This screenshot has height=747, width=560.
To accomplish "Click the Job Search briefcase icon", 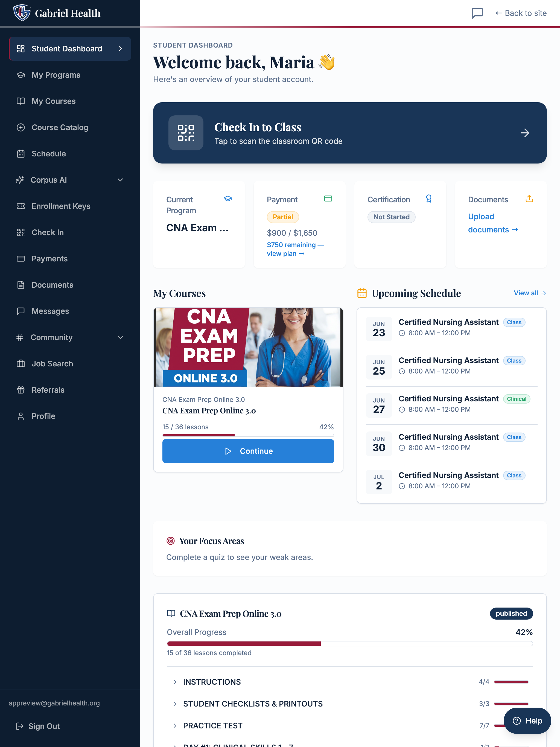I will coord(21,364).
